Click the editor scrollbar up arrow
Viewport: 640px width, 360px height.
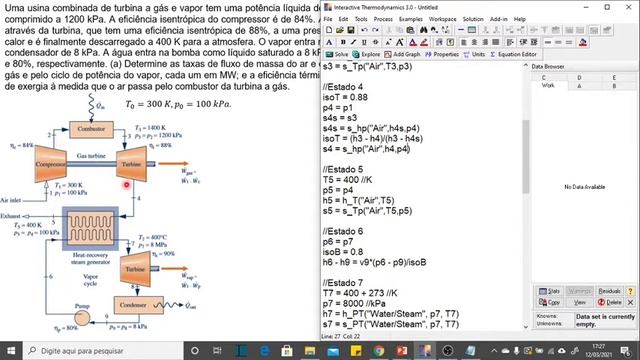526,66
